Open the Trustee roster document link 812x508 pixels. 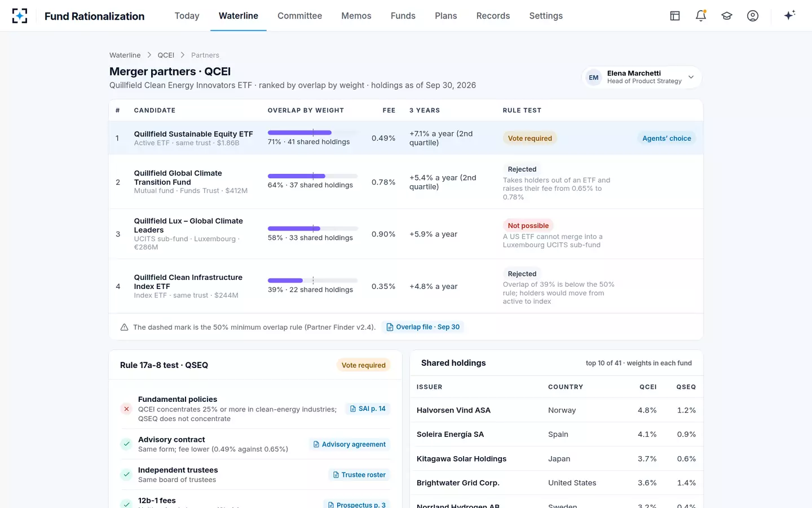coord(359,475)
